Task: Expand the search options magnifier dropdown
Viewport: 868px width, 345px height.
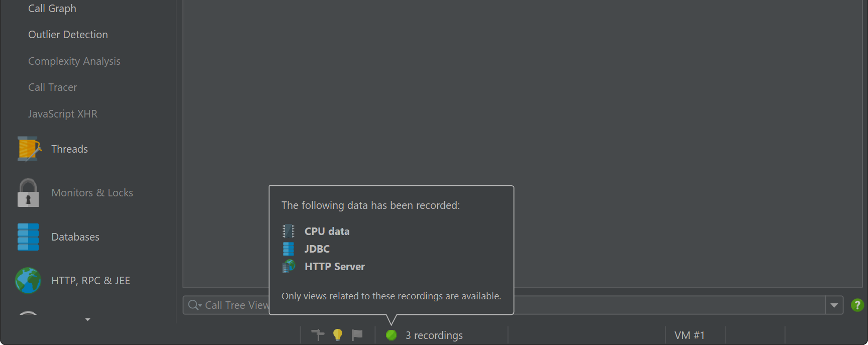Action: (x=195, y=305)
